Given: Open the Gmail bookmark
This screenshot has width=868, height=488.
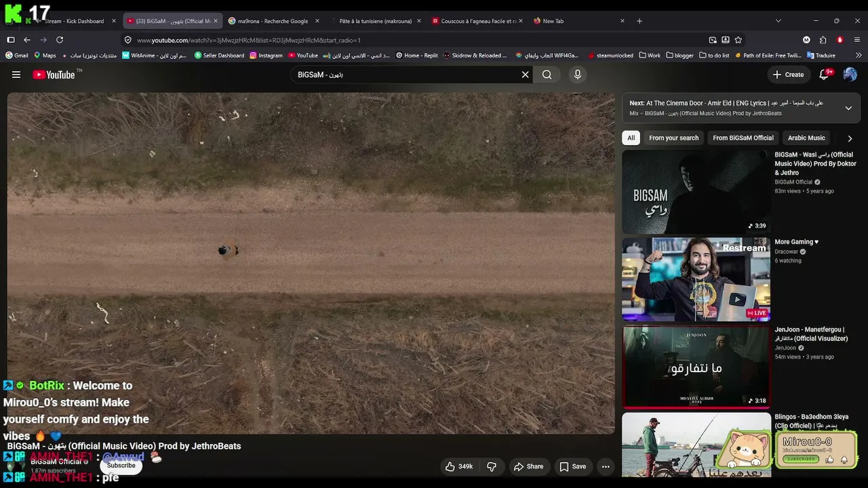Looking at the screenshot, I should coord(17,56).
